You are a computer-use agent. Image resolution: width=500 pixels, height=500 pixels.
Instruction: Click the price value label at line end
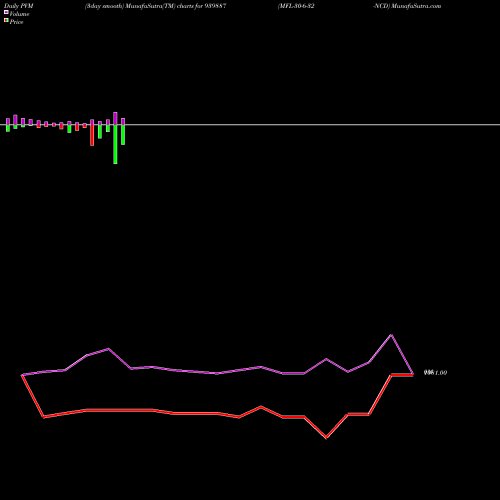[435, 373]
